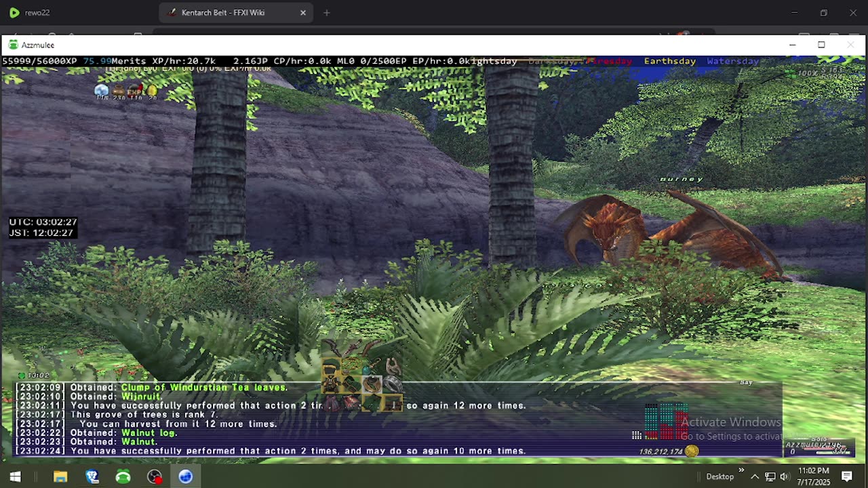The image size is (868, 488).
Task: Open File Explorer from the taskbar
Action: [x=60, y=476]
